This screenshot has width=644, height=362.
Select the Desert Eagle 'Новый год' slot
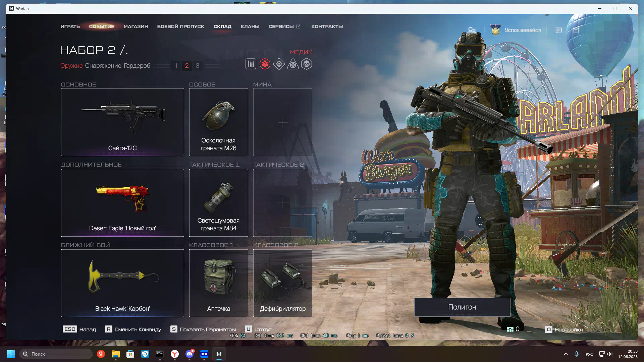click(x=122, y=203)
